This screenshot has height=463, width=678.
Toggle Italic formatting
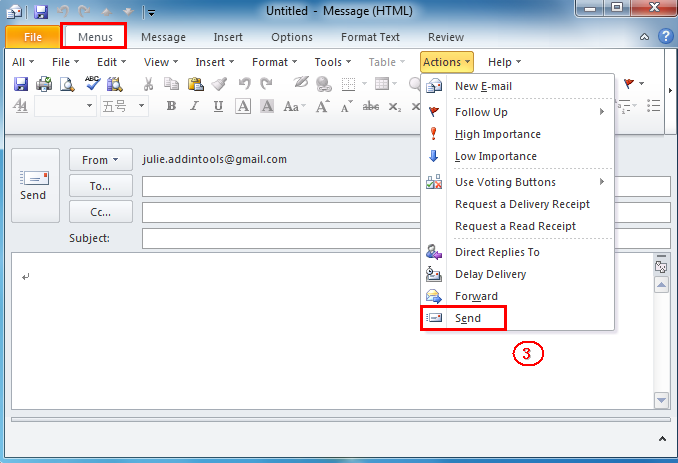(x=195, y=106)
